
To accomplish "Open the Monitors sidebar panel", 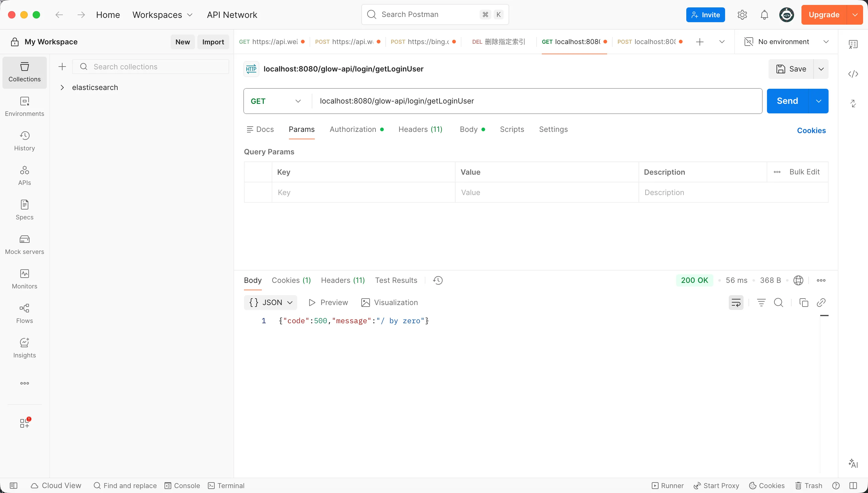I will [24, 279].
